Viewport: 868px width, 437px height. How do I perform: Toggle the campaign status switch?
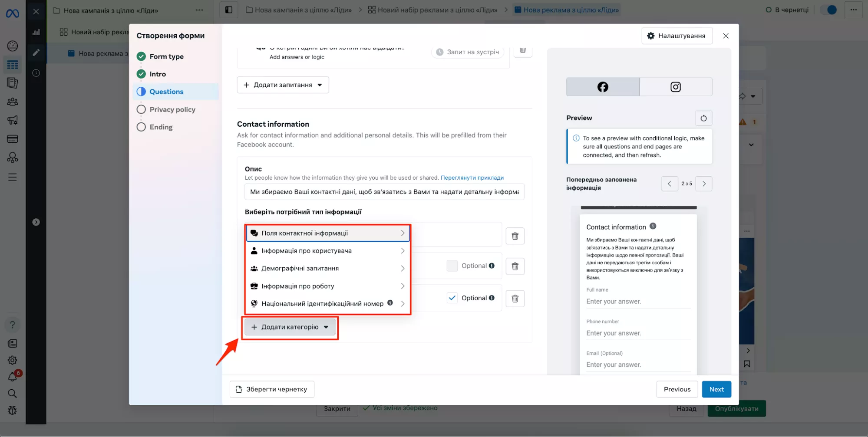[828, 10]
